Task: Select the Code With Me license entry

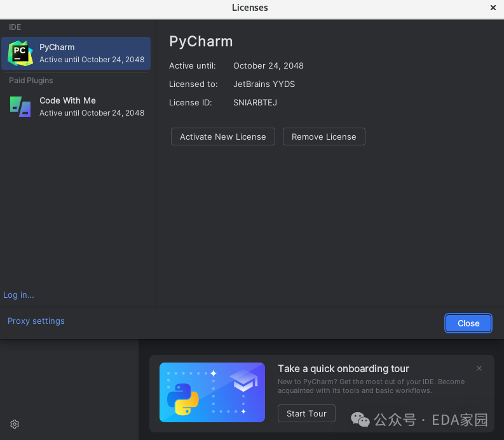Action: click(76, 107)
